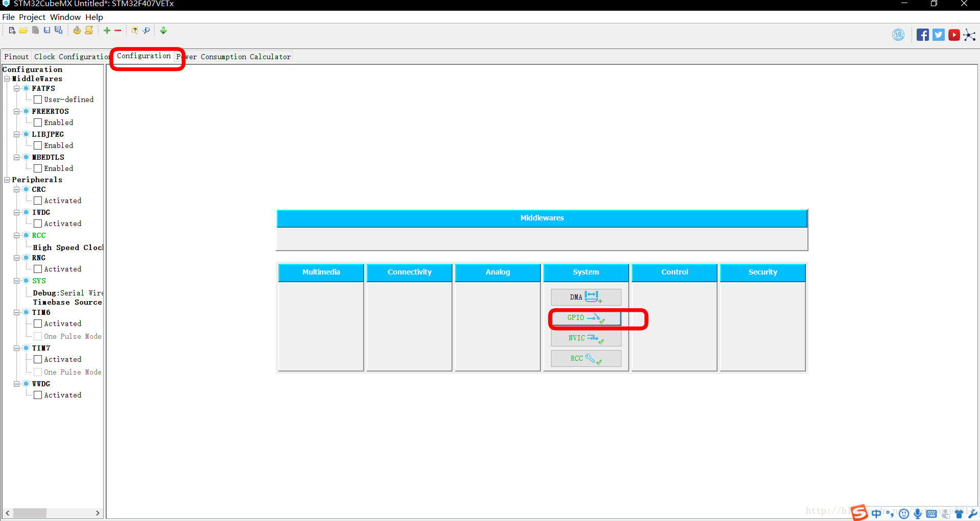Collapse the IWDG tree node
The image size is (980, 521).
click(x=17, y=212)
